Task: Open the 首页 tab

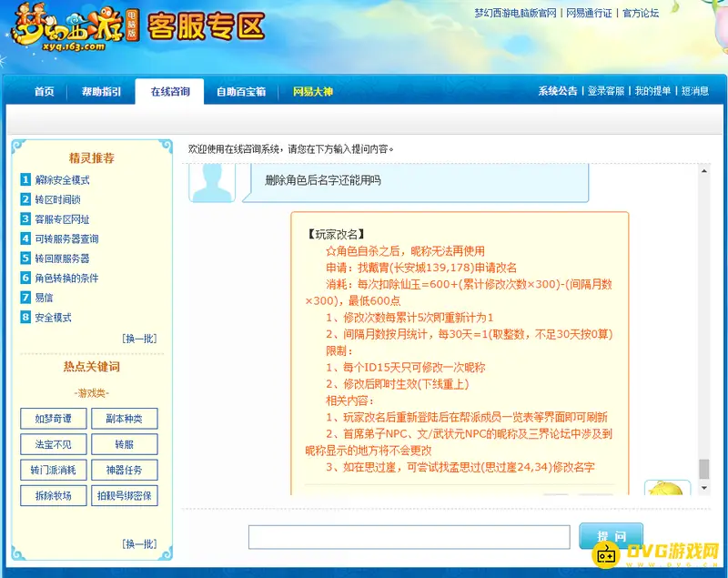Action: pyautogui.click(x=44, y=91)
